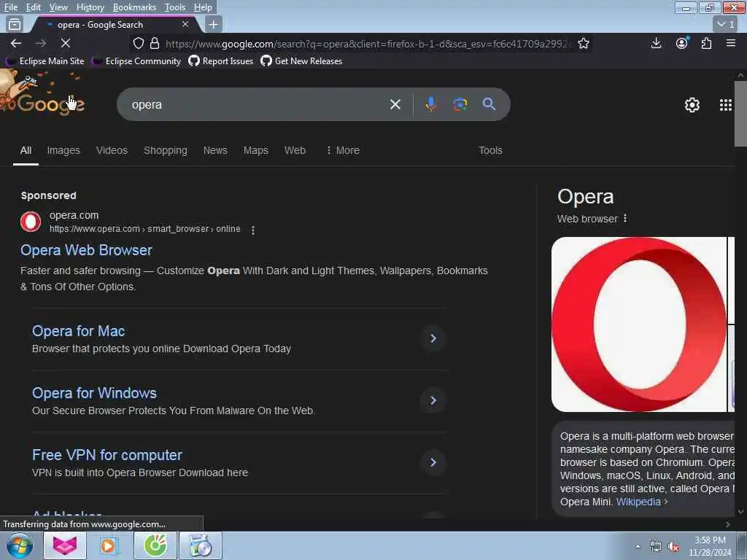The image size is (747, 560).
Task: Open the View menu
Action: pos(58,7)
